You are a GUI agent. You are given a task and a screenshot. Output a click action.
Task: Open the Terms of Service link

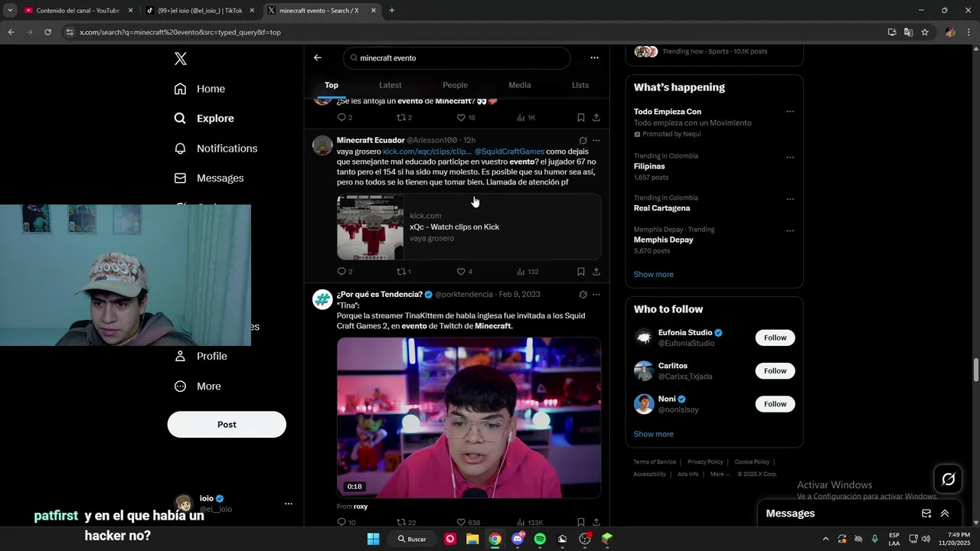click(x=655, y=462)
